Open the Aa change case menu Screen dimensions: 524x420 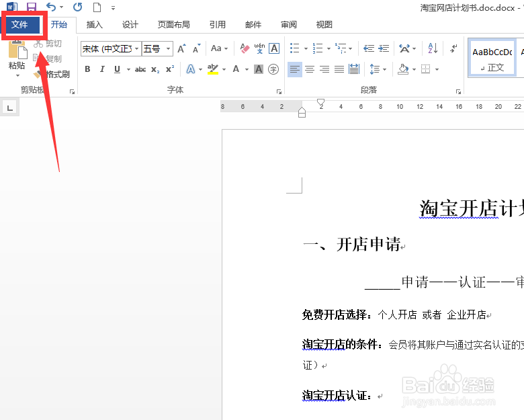click(x=219, y=49)
